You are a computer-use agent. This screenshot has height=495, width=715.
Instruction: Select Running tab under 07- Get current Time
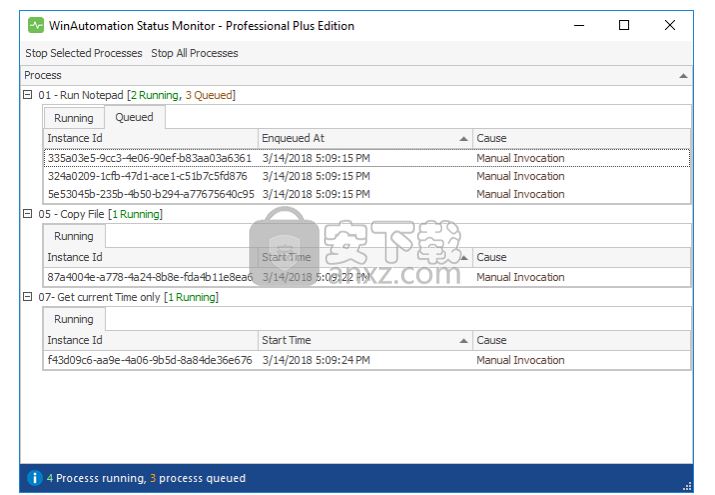74,319
